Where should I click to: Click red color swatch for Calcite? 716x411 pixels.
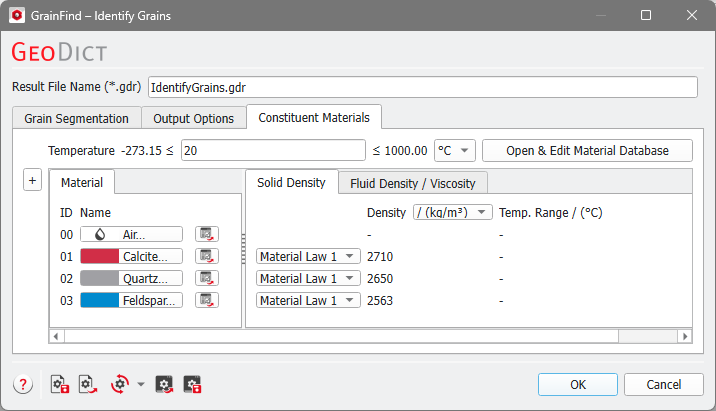pos(100,256)
